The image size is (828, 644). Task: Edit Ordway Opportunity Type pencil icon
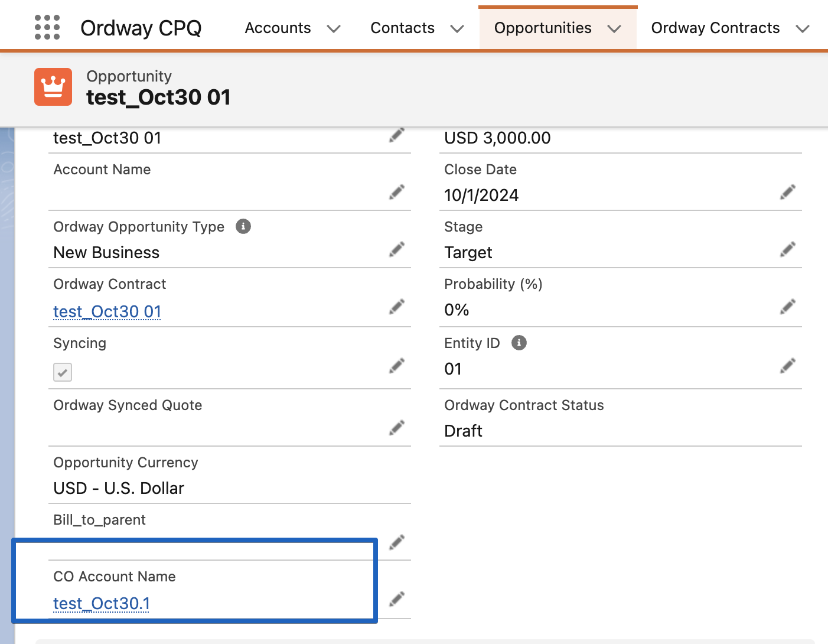[x=397, y=249]
